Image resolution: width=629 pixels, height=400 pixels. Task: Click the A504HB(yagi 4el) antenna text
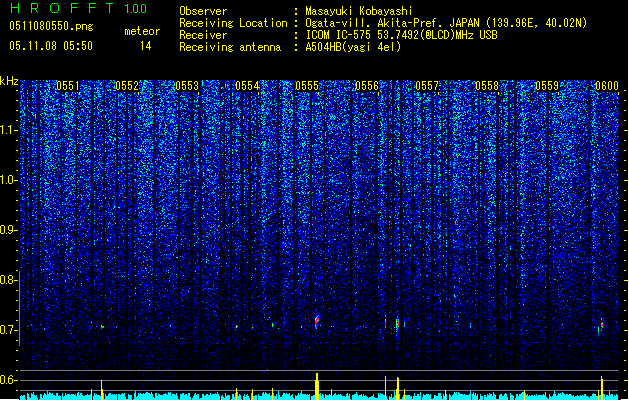pos(353,47)
